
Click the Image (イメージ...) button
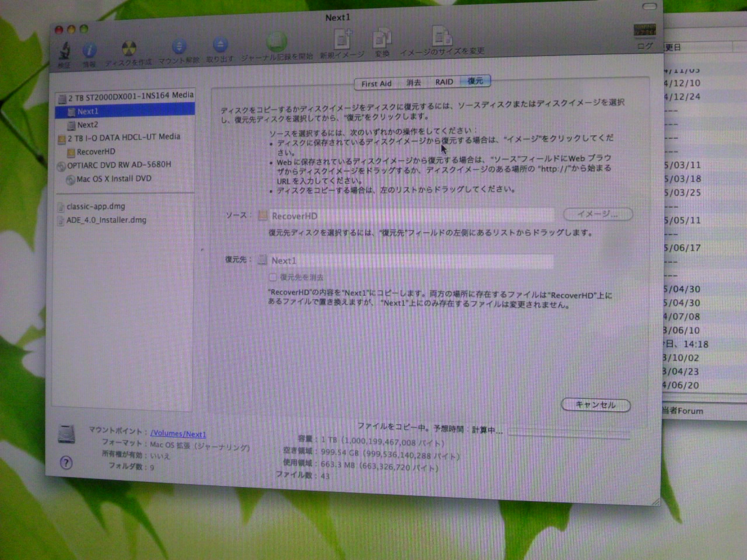pos(598,214)
